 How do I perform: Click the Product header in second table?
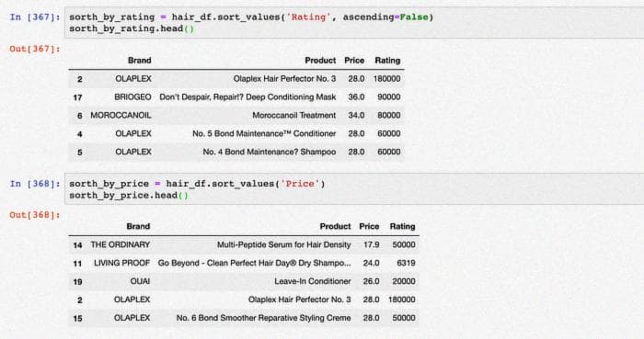(x=335, y=227)
